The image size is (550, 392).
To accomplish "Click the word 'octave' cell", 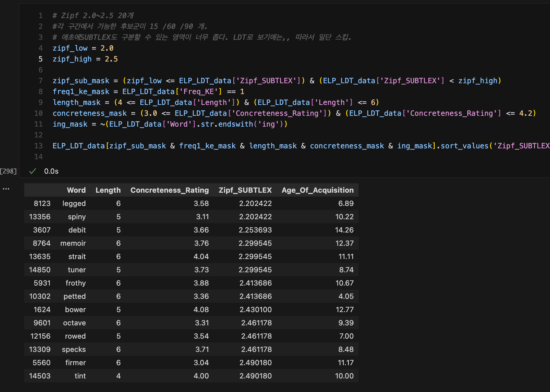I will pyautogui.click(x=74, y=323).
